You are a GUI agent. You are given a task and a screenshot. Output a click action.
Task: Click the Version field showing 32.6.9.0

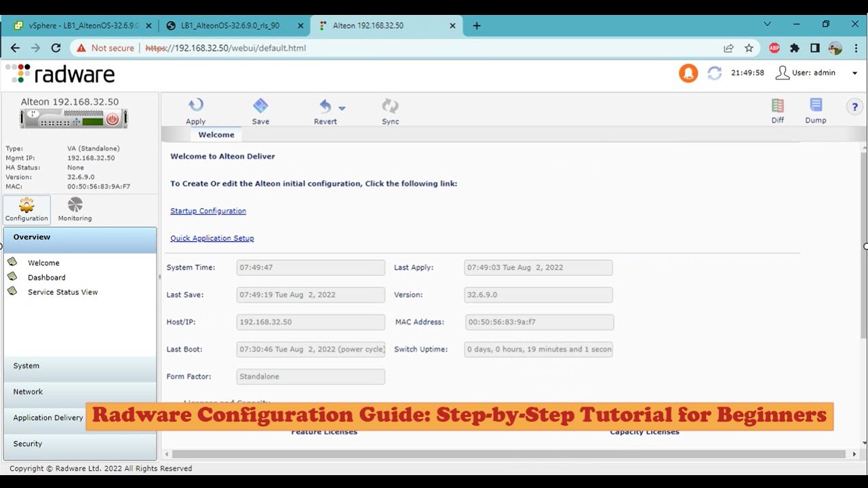[538, 295]
